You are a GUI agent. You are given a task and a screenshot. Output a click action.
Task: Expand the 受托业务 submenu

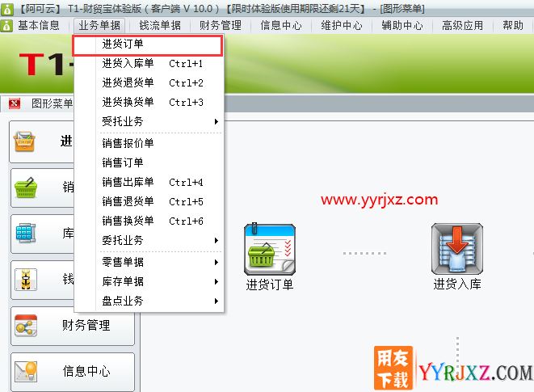(149, 121)
